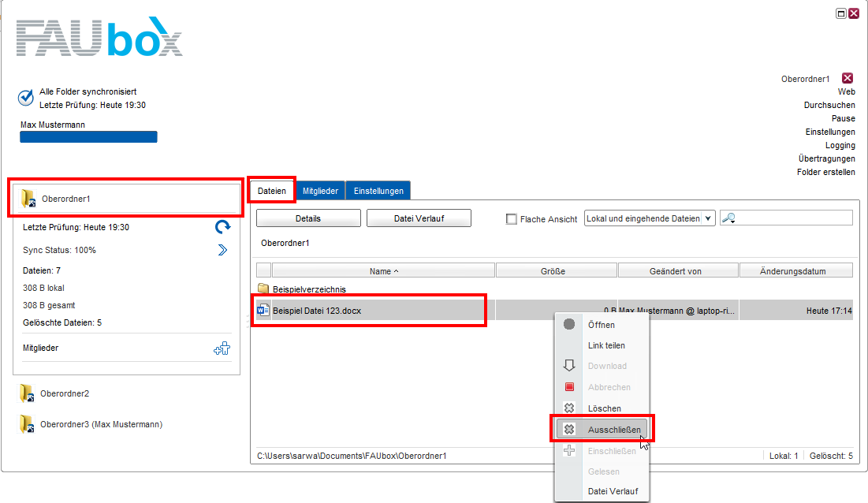Click the Beispielverzeichnis folder icon

263,289
